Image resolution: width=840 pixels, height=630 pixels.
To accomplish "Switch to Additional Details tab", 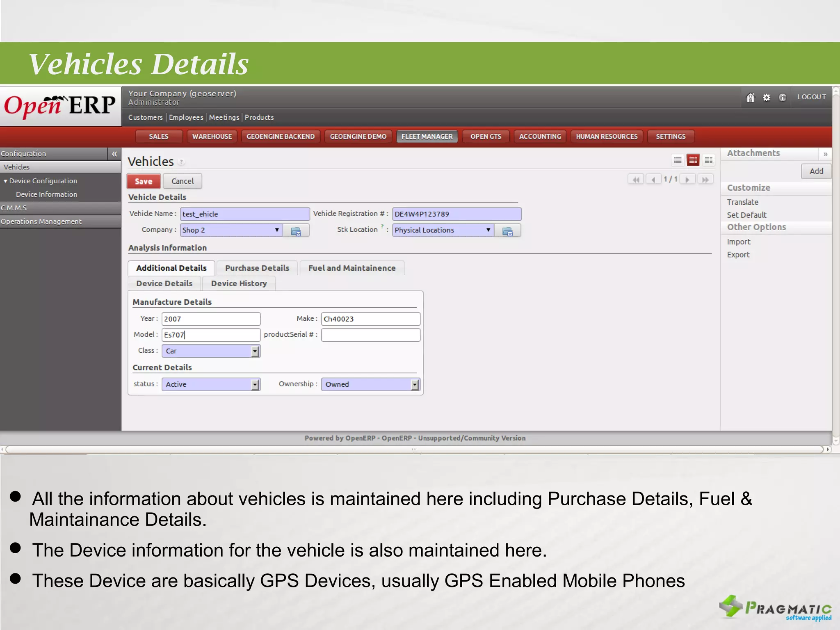I will coord(171,268).
